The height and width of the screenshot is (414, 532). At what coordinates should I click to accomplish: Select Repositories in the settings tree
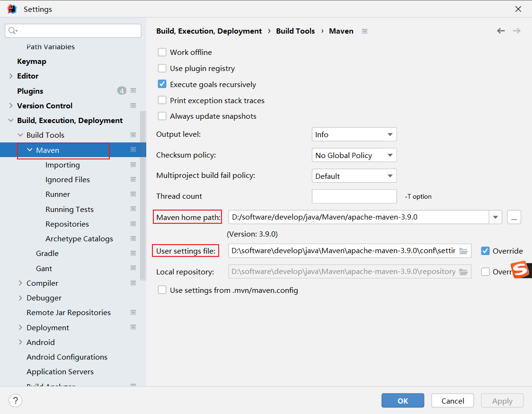67,224
